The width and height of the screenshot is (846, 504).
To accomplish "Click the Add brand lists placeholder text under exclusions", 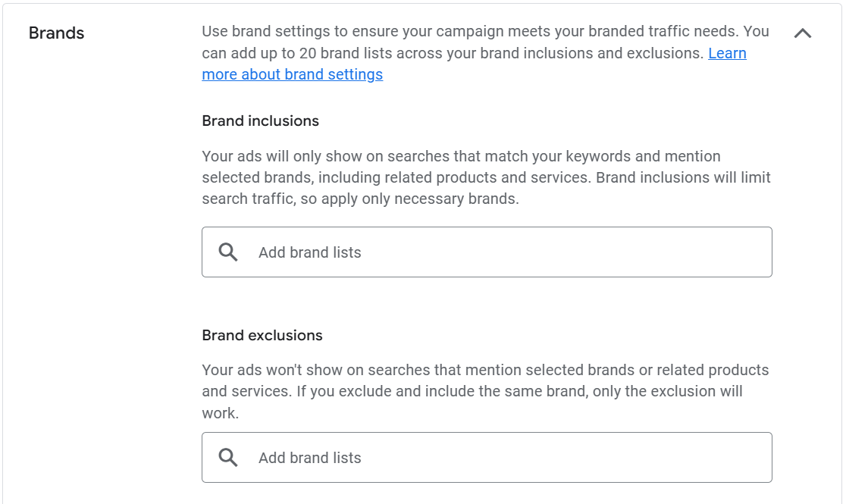I will click(310, 457).
